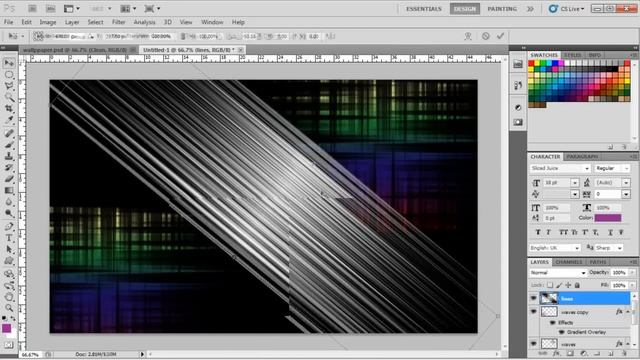Screen dimensions: 640x360
Task: Select the Polygonal Lasso tool
Action: 9,86
